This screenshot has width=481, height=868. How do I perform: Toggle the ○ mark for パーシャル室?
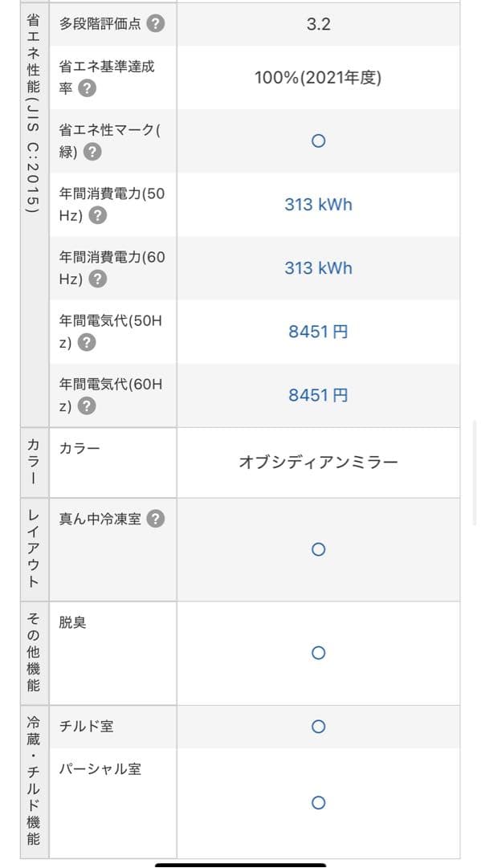pos(318,802)
